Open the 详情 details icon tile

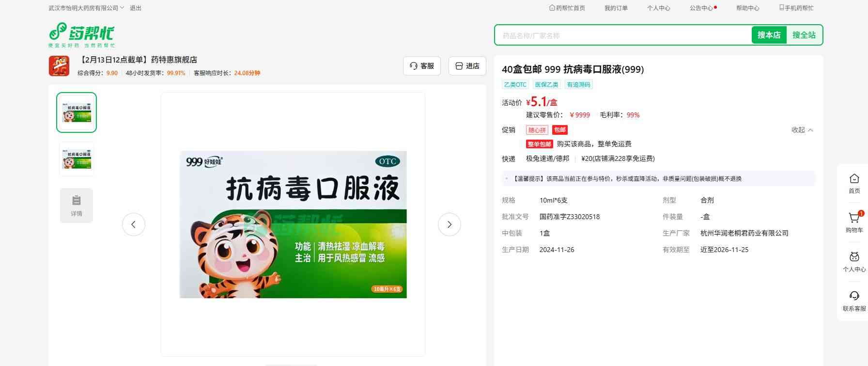pyautogui.click(x=77, y=206)
